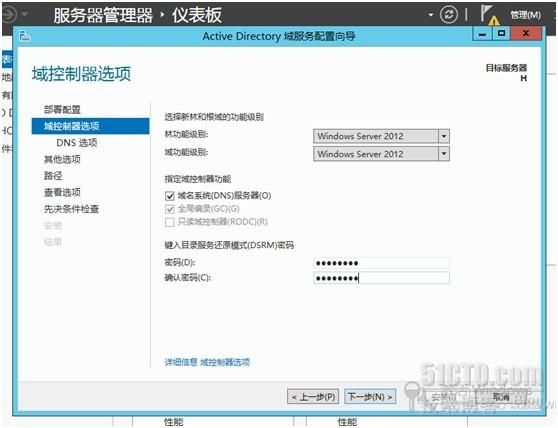Viewport: 558px width, 428px height.
Task: Select 部署配置 in the wizard steps
Action: pyautogui.click(x=62, y=110)
